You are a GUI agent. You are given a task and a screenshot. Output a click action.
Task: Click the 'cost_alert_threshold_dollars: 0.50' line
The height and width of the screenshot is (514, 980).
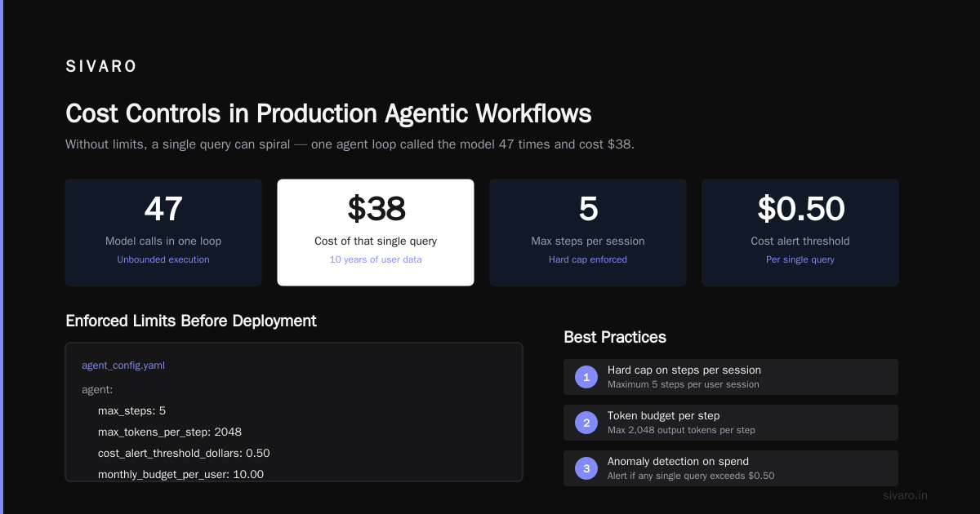point(184,453)
